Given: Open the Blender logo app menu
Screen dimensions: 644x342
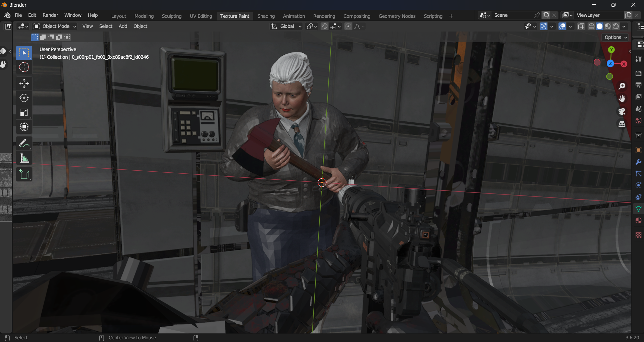Looking at the screenshot, I should pos(7,15).
